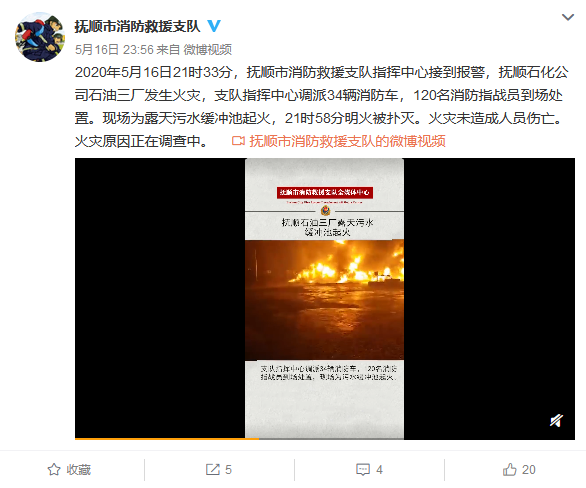Unmute the video with the speaker icon

[x=556, y=420]
